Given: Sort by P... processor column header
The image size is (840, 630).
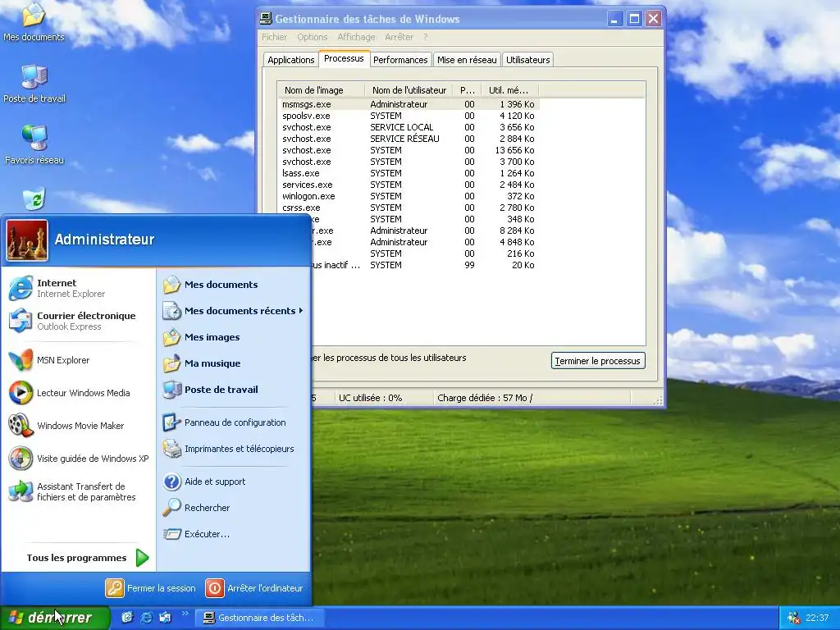Looking at the screenshot, I should click(467, 90).
